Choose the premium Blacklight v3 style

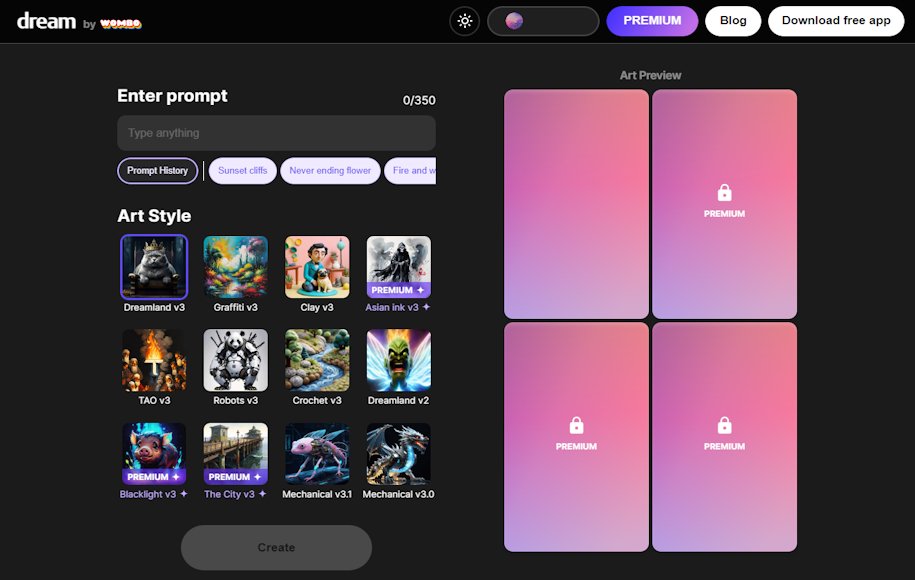point(154,453)
